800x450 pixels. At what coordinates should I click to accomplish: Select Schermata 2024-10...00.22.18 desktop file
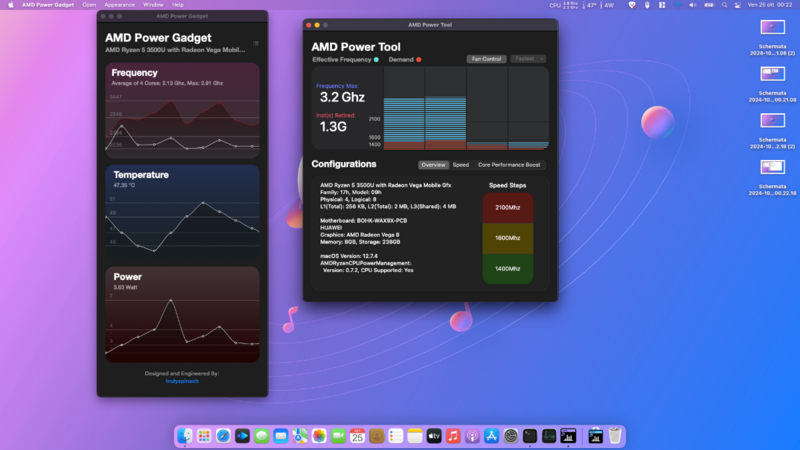772,178
